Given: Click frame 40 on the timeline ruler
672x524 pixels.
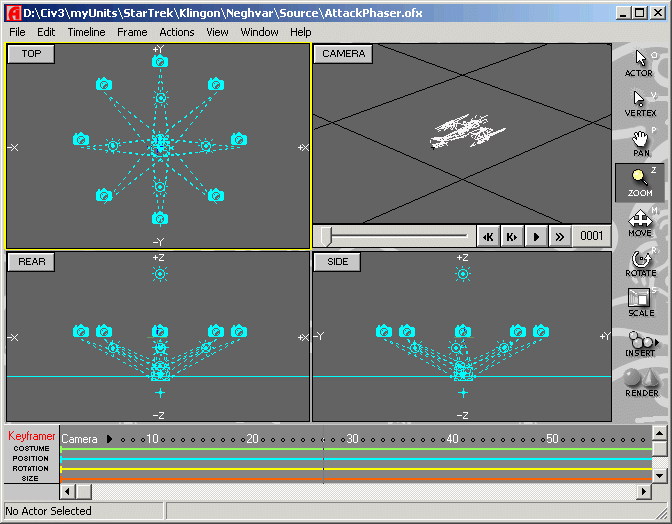Looking at the screenshot, I should pyautogui.click(x=453, y=439).
